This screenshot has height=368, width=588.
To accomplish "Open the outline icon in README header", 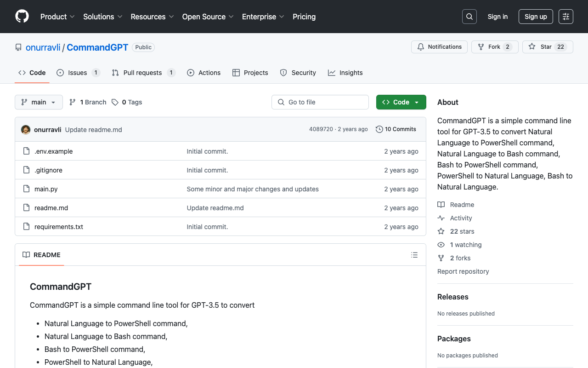I will pyautogui.click(x=414, y=255).
